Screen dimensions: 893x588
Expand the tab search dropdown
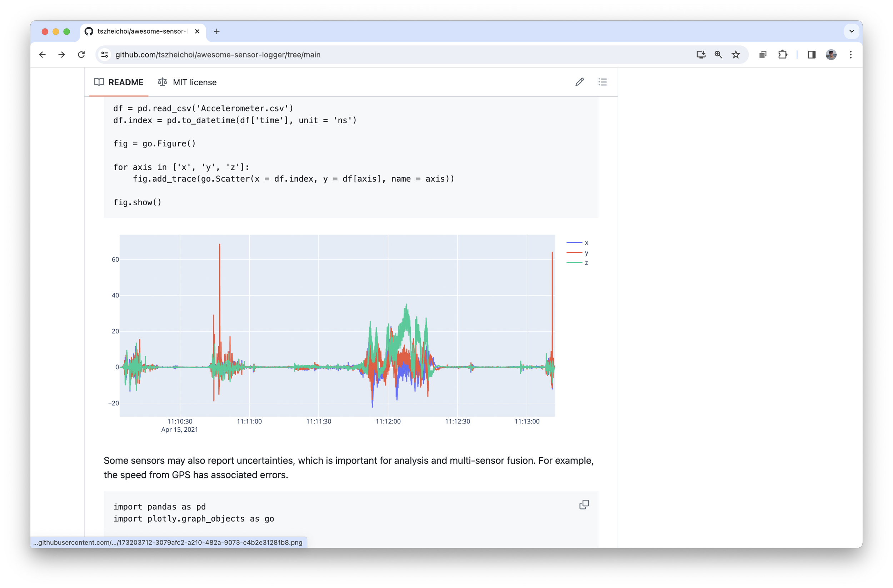click(852, 31)
